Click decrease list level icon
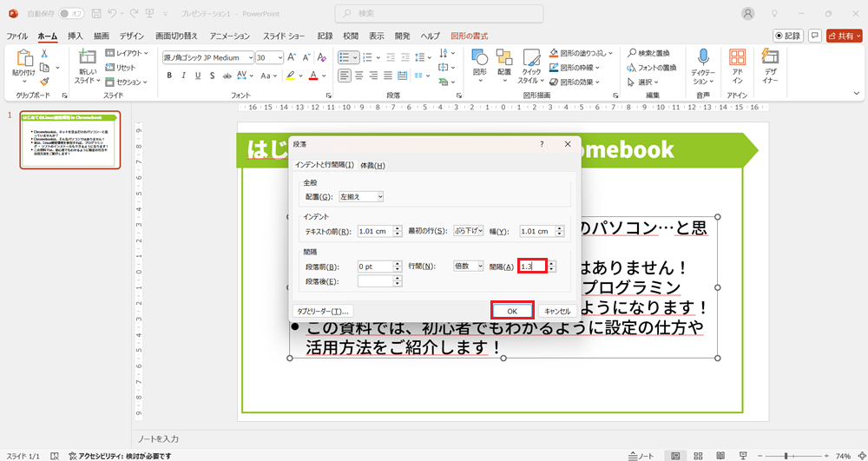This screenshot has height=461, width=868. (x=391, y=57)
